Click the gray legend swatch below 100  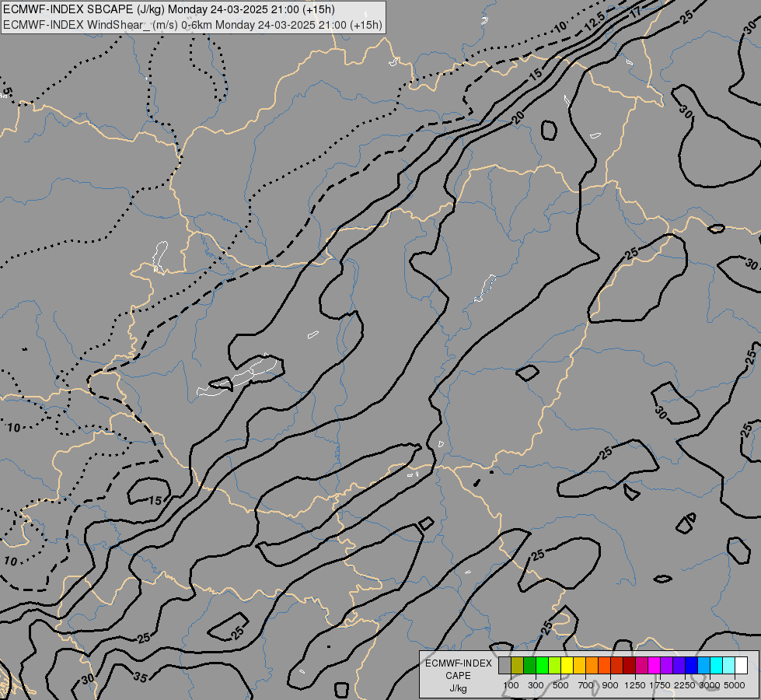504,666
